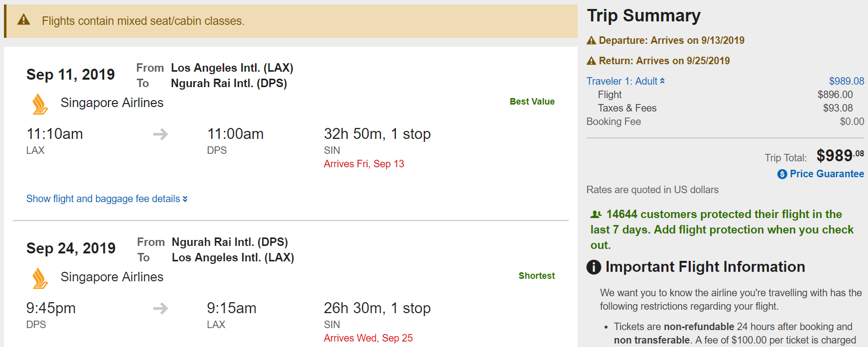The height and width of the screenshot is (347, 868).
Task: Click the Departure arrival warning icon
Action: (x=591, y=40)
